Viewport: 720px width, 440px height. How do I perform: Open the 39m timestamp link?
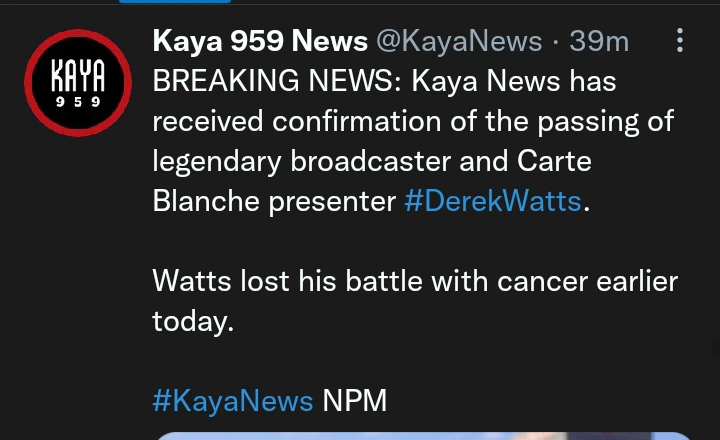point(599,41)
